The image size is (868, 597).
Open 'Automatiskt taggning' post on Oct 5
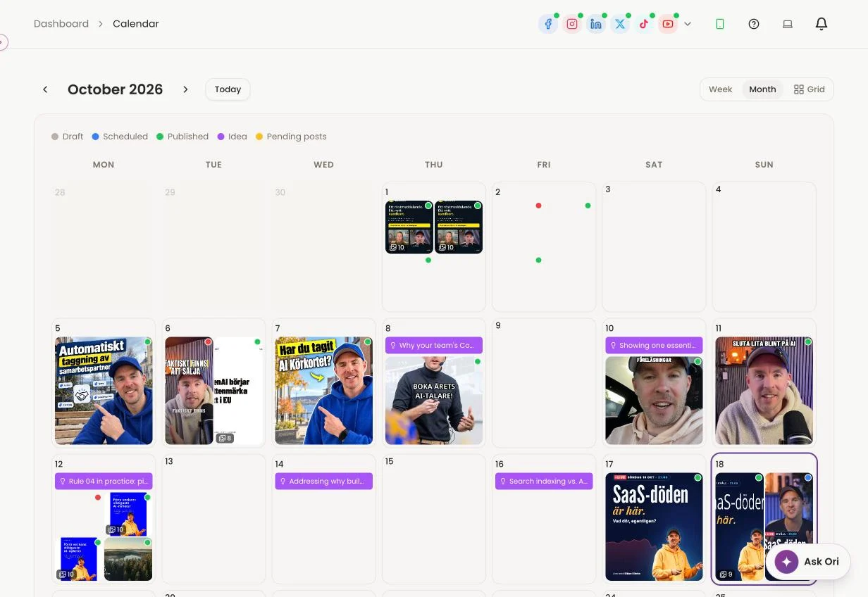104,391
